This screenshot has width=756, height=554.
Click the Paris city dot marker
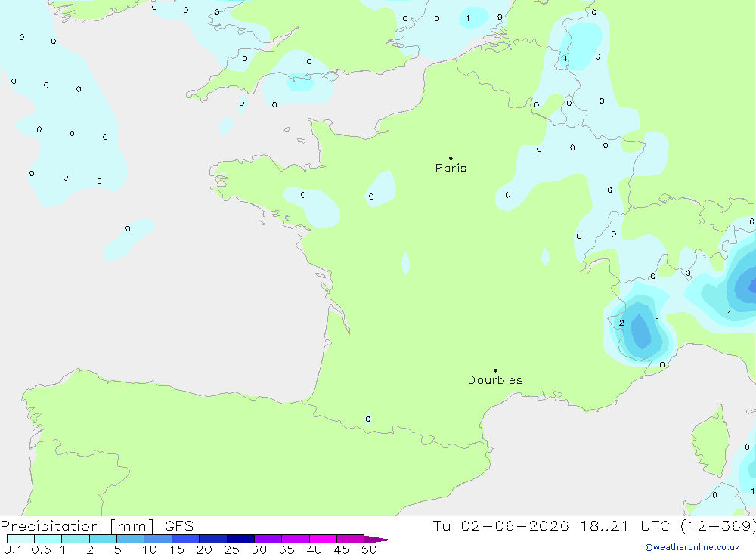[451, 158]
